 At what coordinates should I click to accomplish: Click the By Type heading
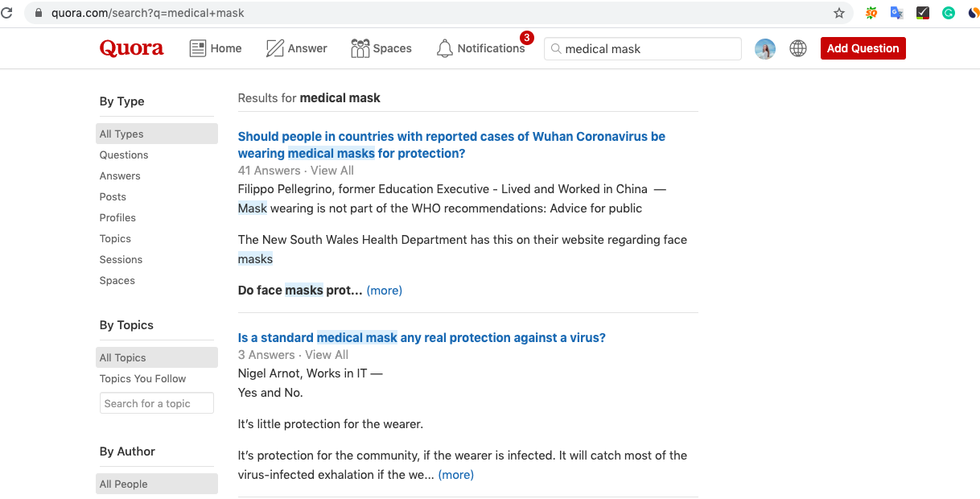[x=122, y=101]
